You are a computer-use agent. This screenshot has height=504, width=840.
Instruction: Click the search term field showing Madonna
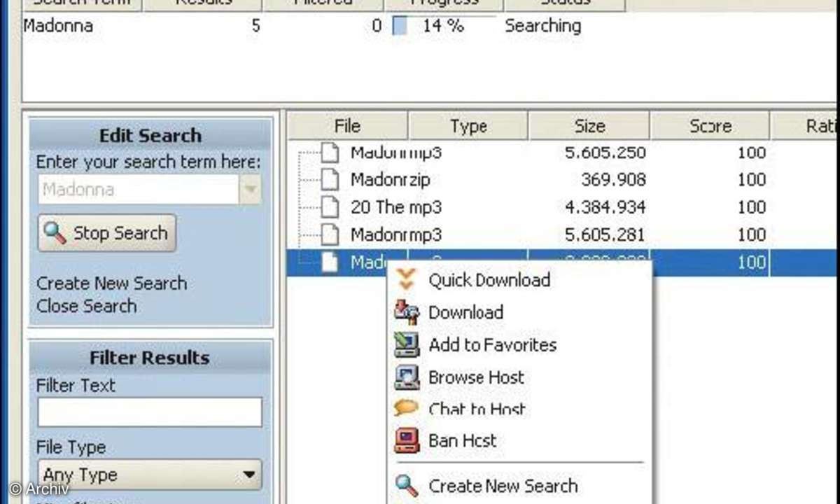point(139,190)
